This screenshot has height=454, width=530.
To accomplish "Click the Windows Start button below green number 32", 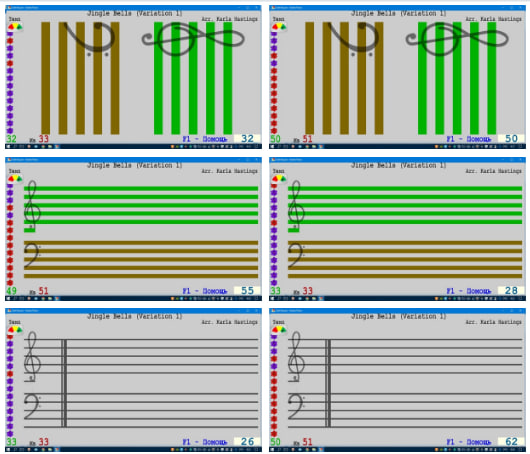I will pyautogui.click(x=8, y=147).
